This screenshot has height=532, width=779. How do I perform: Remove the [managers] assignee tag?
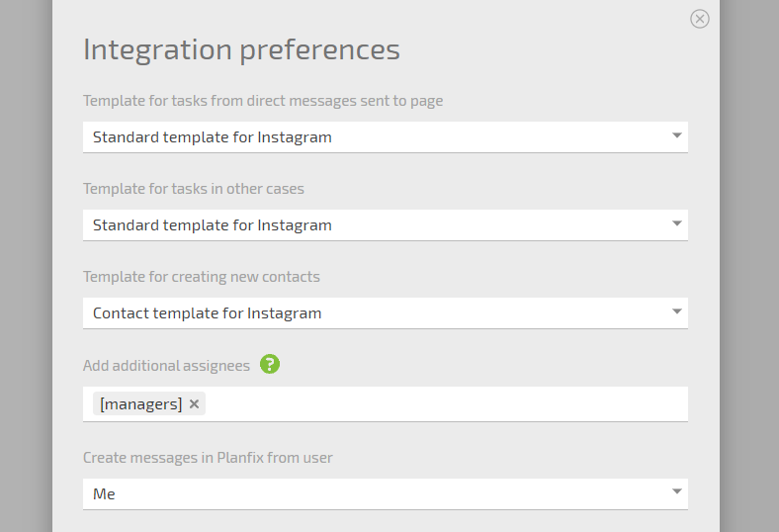[194, 403]
